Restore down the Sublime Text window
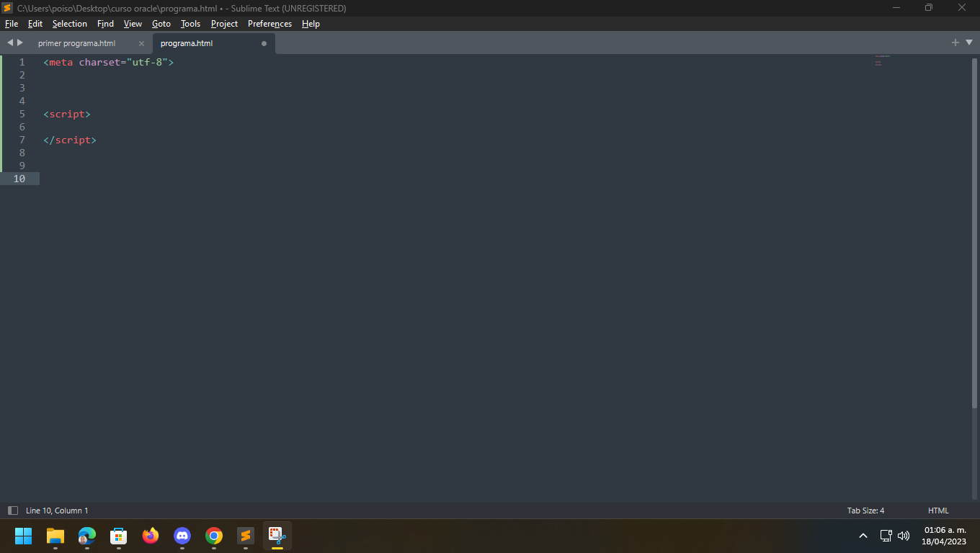Image resolution: width=980 pixels, height=553 pixels. 929,8
